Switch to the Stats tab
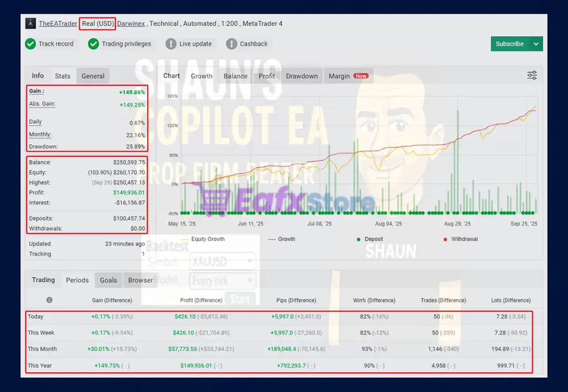568x392 pixels. click(x=63, y=76)
